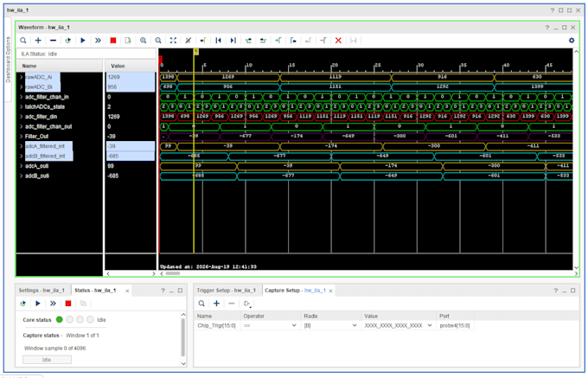
Task: Run trigger immediate in Status panel
Action: click(53, 304)
